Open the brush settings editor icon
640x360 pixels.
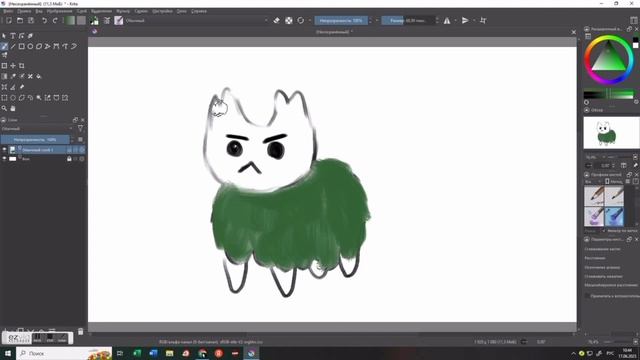(x=107, y=20)
